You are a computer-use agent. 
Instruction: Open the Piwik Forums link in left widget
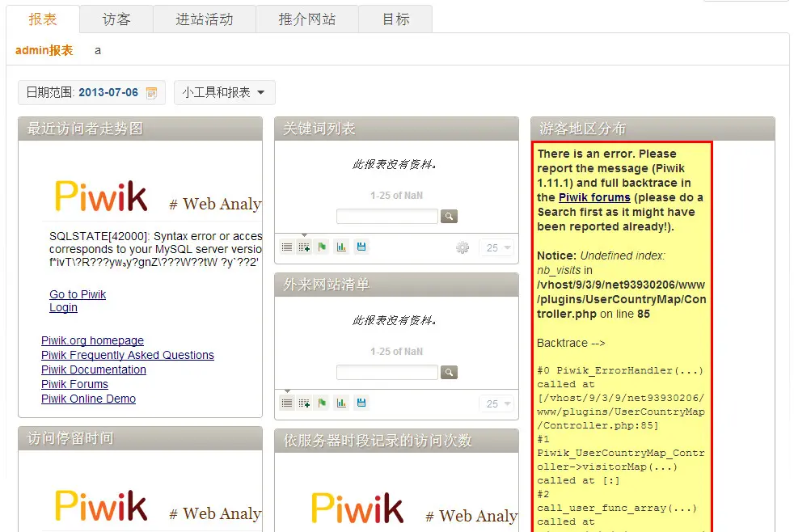point(74,384)
